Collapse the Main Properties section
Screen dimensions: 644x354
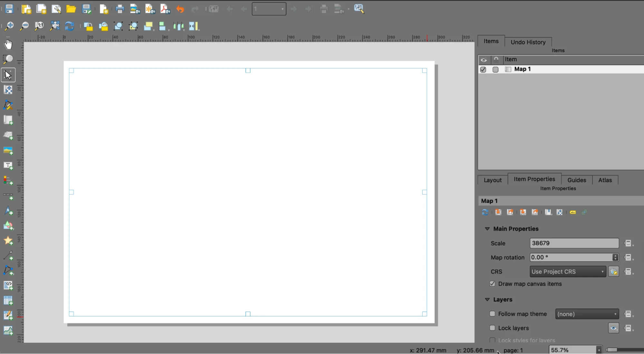pos(487,229)
